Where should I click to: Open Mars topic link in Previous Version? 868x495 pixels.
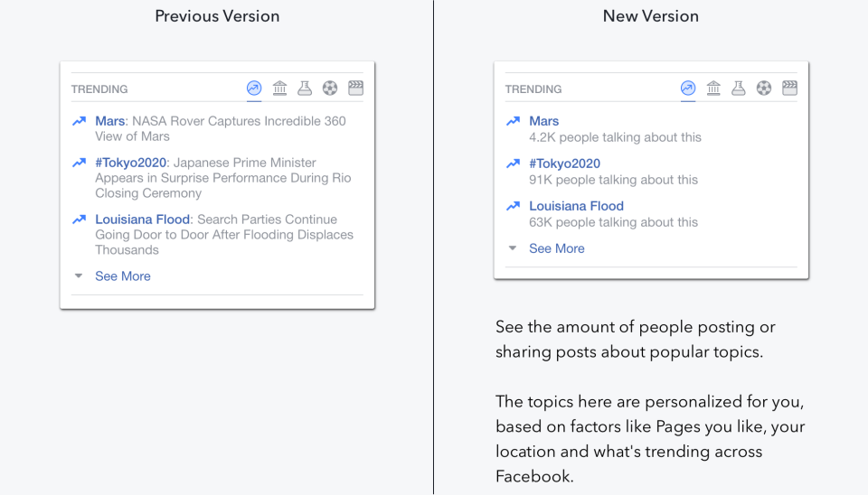pyautogui.click(x=109, y=121)
